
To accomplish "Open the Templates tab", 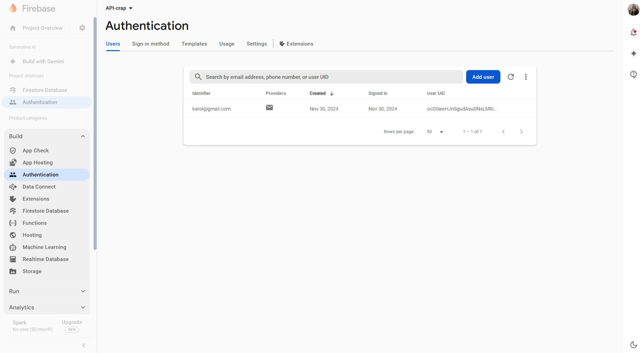I will [x=194, y=44].
